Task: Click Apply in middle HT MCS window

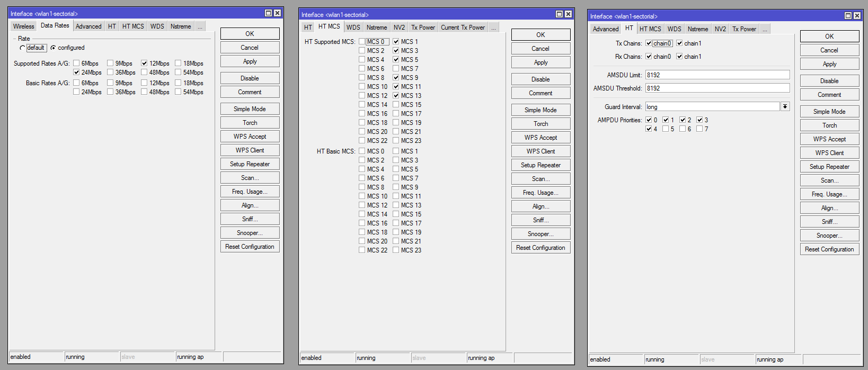Action: (541, 62)
